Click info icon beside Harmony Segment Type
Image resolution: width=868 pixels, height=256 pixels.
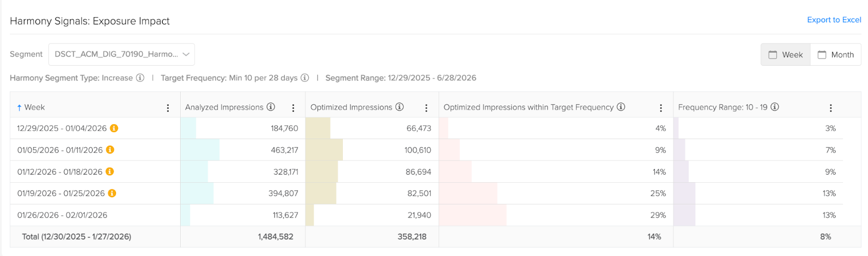click(140, 78)
